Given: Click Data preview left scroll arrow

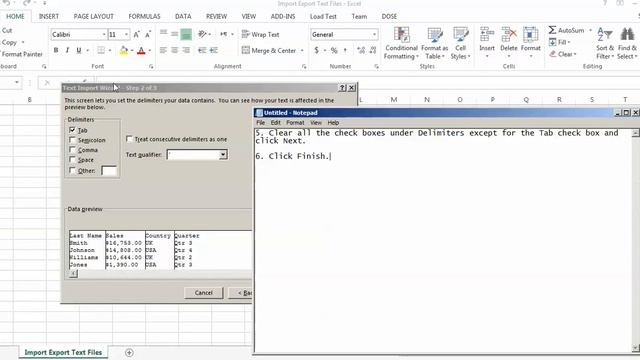Looking at the screenshot, I should coord(73,273).
